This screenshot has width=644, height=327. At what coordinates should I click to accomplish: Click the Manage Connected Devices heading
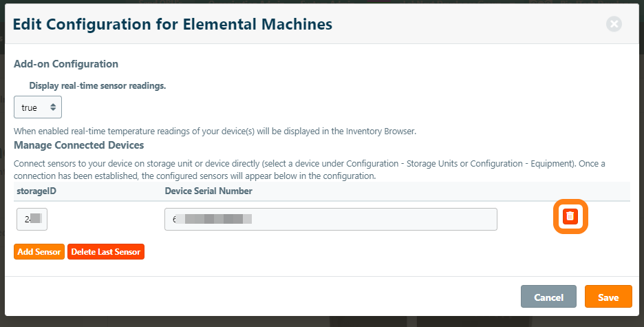[x=78, y=145]
